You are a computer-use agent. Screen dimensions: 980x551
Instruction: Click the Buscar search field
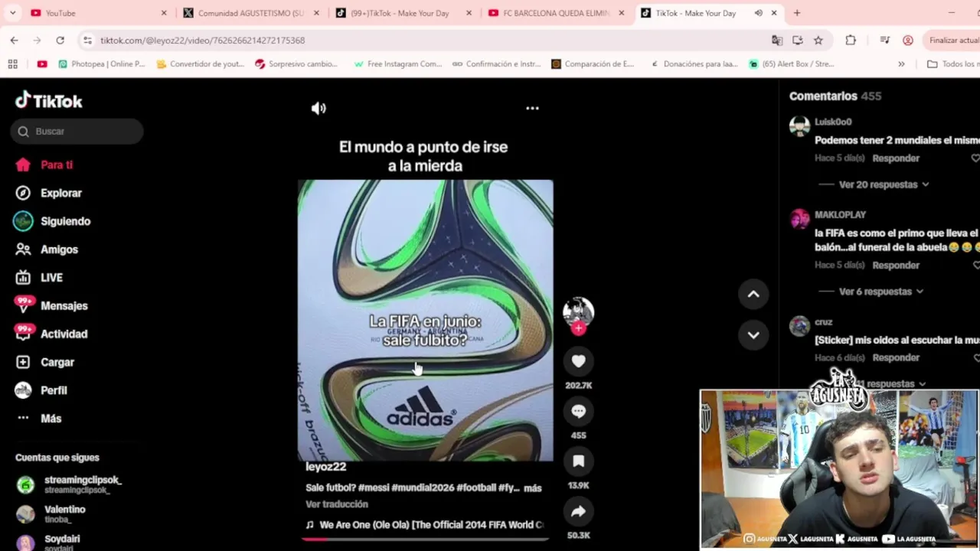point(77,131)
